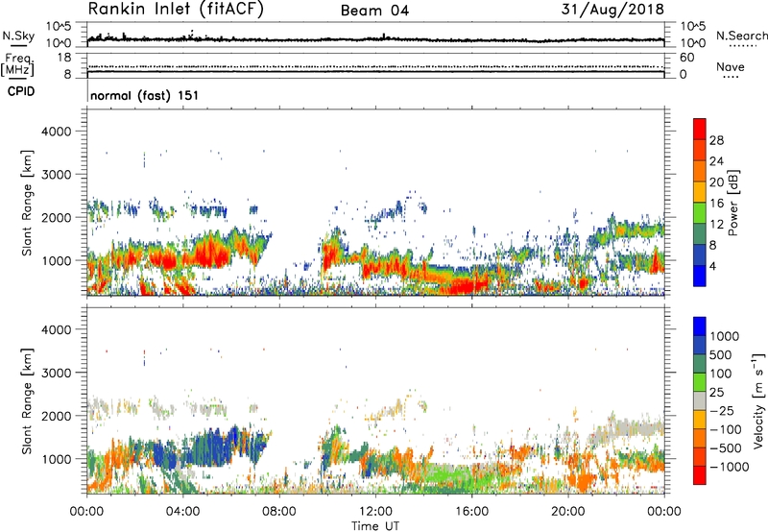Click the 'Nave' legend label
This screenshot has width=768, height=532.
coord(731,67)
